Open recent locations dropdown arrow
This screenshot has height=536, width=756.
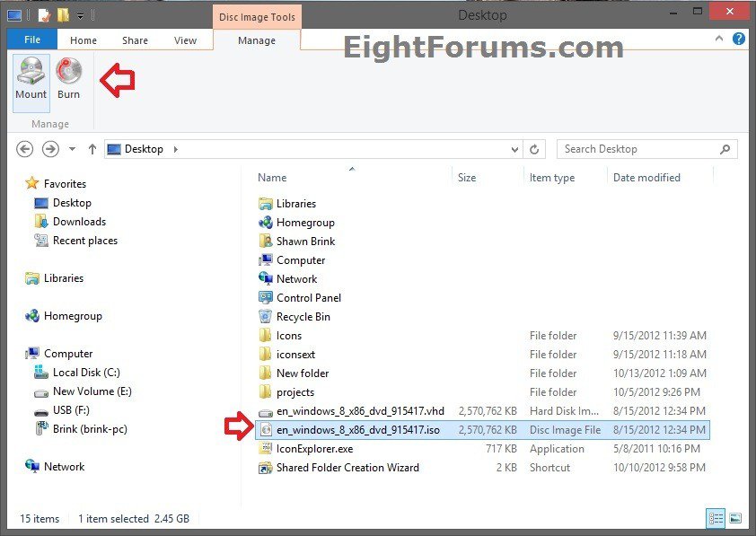[x=72, y=149]
